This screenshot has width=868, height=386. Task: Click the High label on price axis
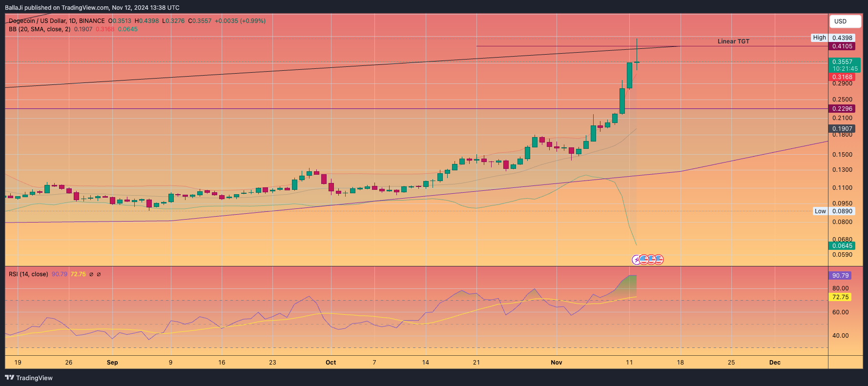(x=819, y=38)
